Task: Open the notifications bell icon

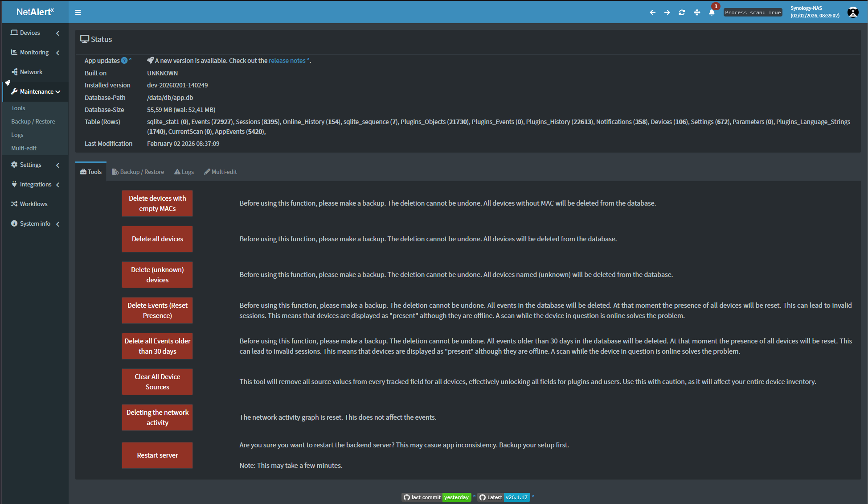Action: (712, 12)
